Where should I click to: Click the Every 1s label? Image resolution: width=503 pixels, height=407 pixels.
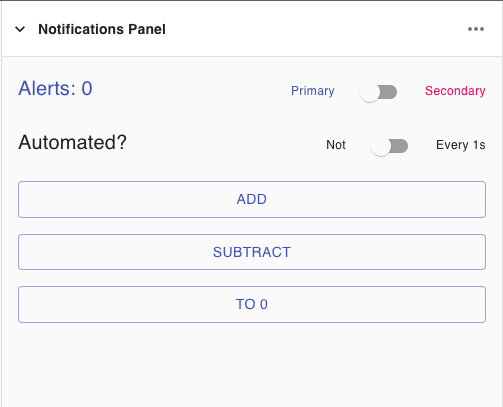tap(461, 145)
